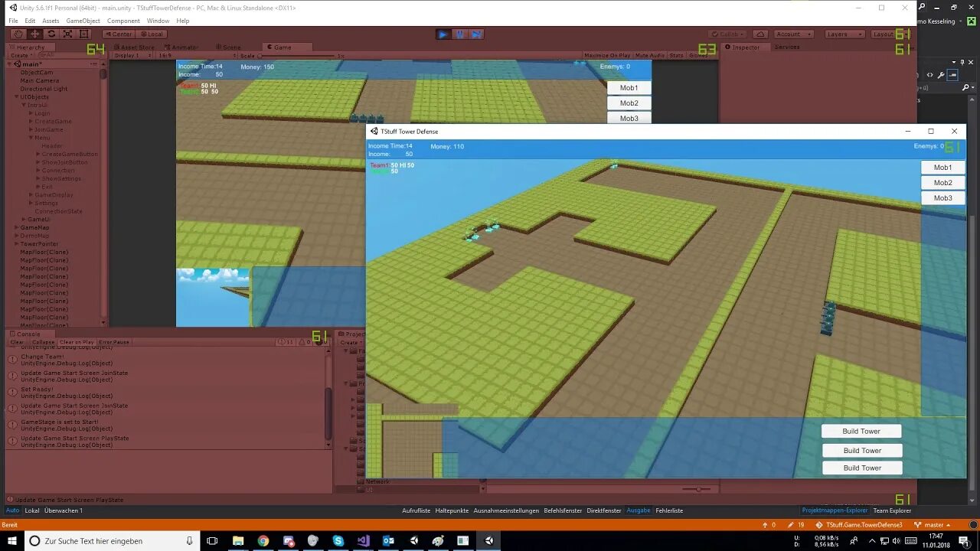Viewport: 980px width, 551px height.
Task: Open the Display 1 dropdown in Game view
Action: pyautogui.click(x=132, y=55)
